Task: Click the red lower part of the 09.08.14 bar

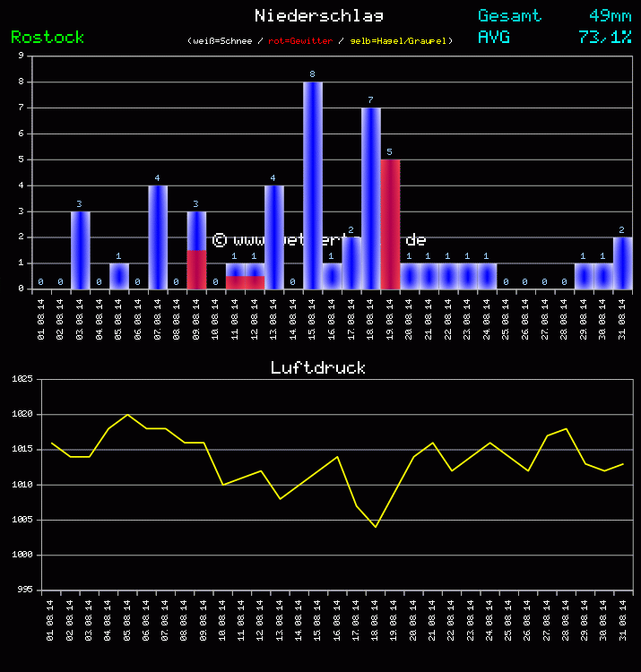Action: [x=196, y=270]
